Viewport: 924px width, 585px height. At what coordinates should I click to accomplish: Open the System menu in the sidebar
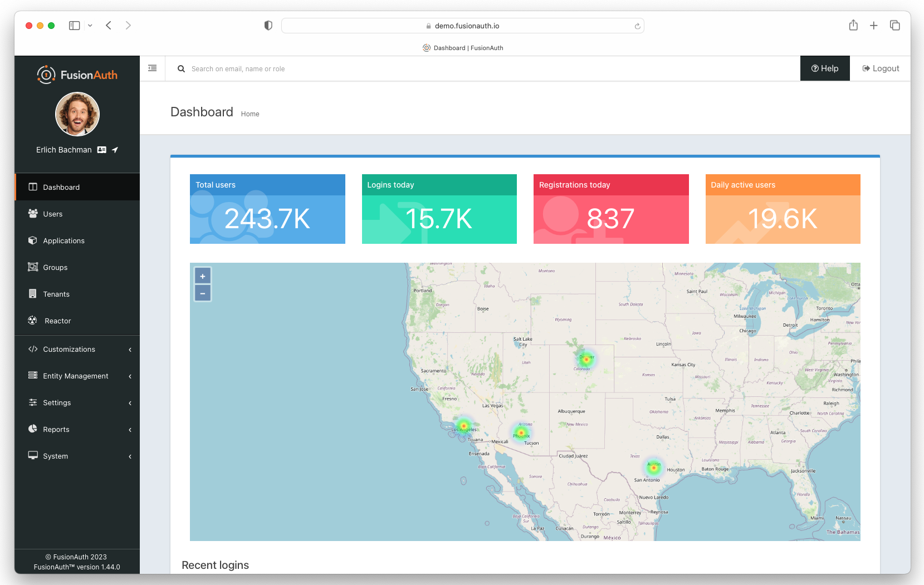click(x=56, y=456)
